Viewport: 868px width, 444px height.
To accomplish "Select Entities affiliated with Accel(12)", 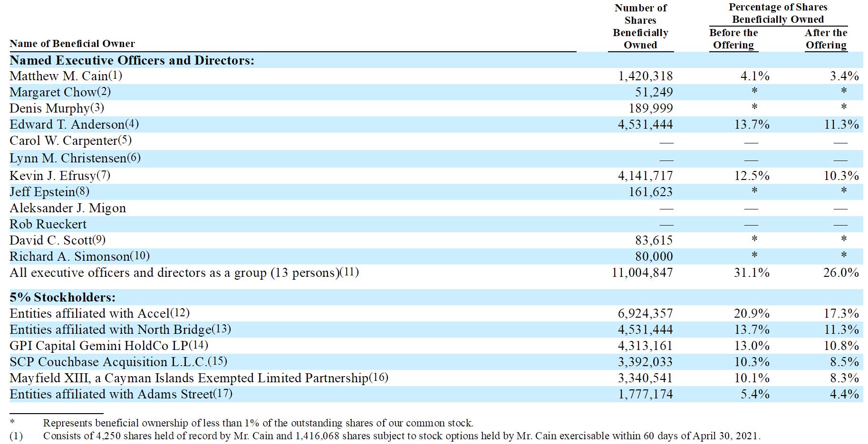I will [x=99, y=313].
